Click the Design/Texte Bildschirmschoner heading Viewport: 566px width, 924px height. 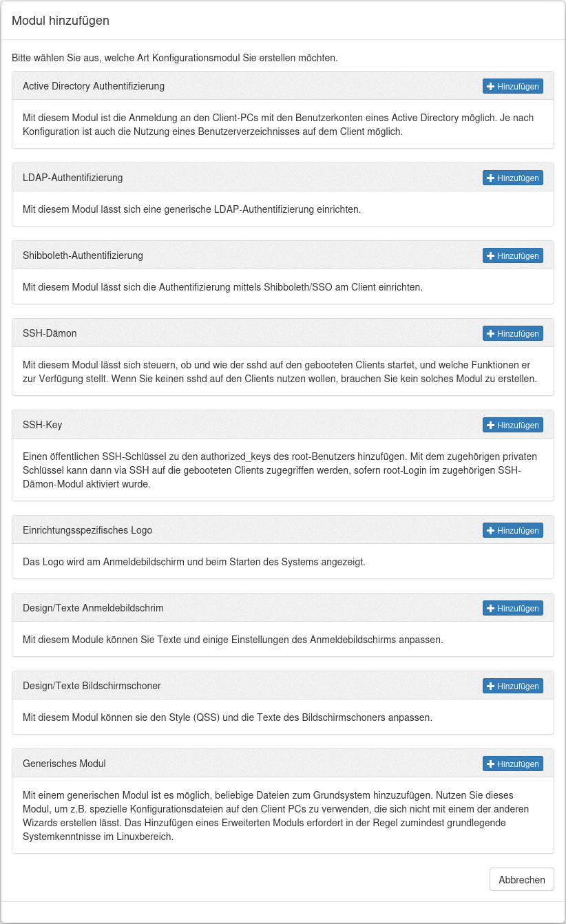[x=92, y=686]
